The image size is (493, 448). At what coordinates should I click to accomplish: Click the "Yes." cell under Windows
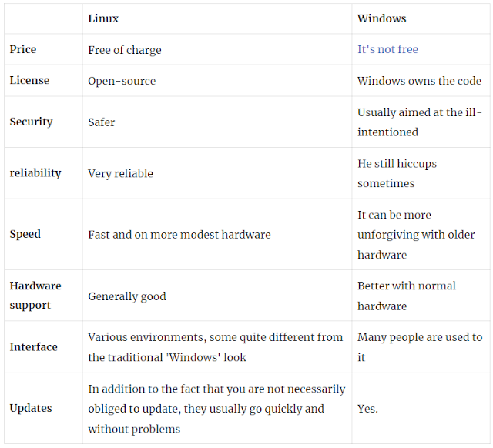point(367,409)
